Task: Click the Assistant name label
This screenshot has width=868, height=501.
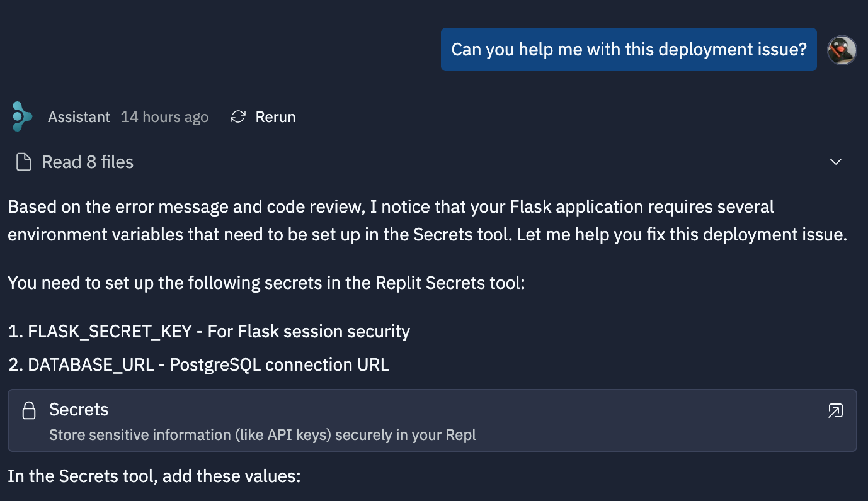Action: coord(79,117)
